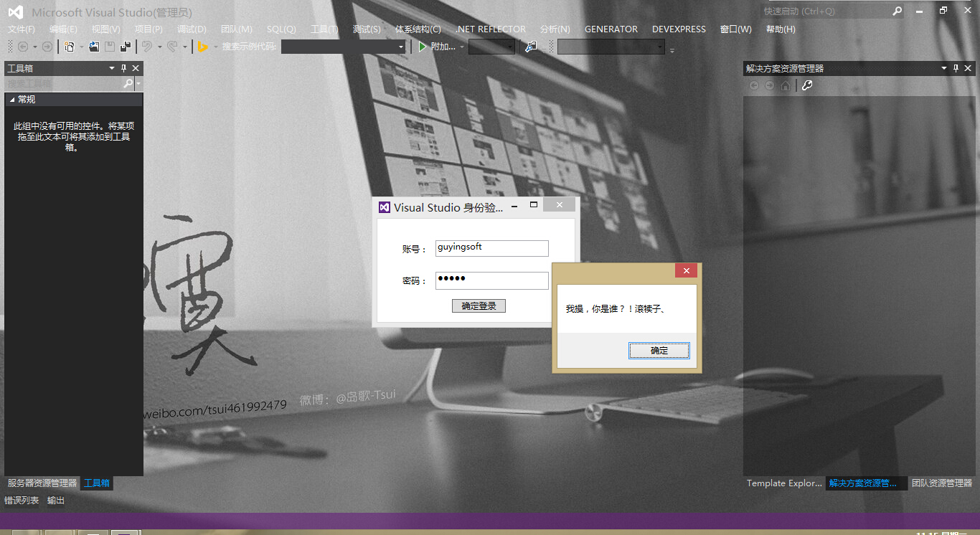Open the undo history dropdown arrow
The image size is (980, 535).
point(159,47)
